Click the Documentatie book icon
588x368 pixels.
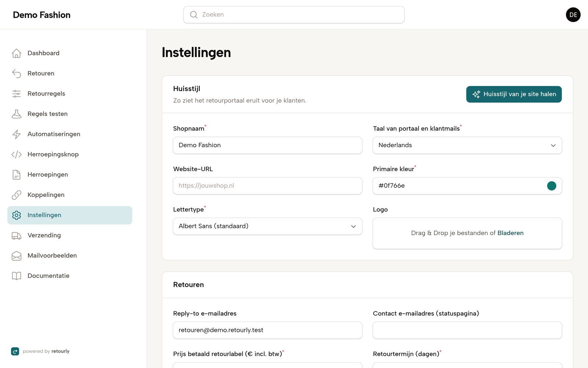coord(17,276)
